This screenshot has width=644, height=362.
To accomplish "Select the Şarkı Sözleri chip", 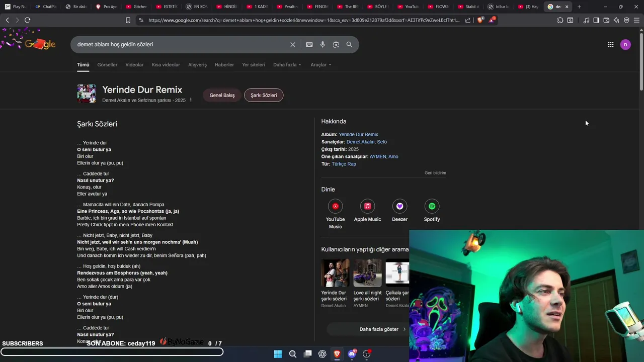I will 264,95.
